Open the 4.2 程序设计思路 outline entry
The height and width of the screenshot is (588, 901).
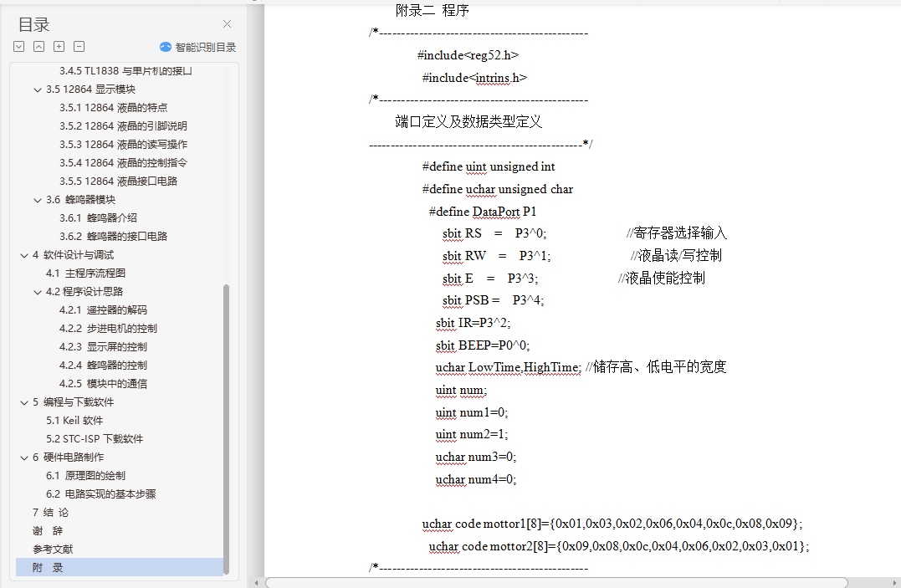pyautogui.click(x=84, y=291)
